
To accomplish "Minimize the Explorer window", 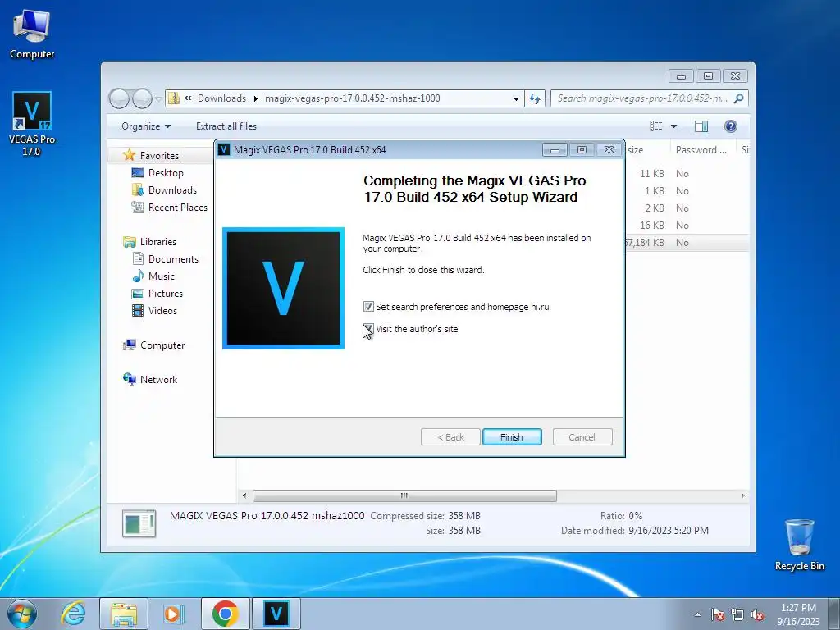I will [681, 76].
